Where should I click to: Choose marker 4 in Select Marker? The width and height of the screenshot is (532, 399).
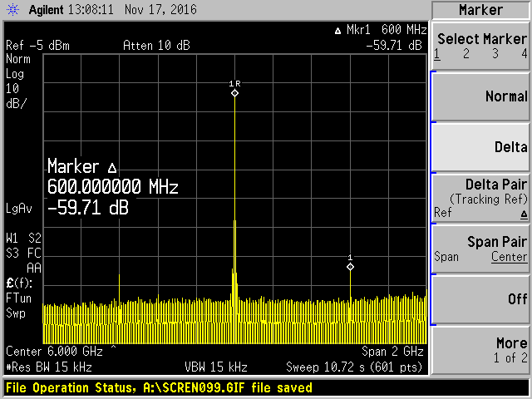click(x=524, y=54)
